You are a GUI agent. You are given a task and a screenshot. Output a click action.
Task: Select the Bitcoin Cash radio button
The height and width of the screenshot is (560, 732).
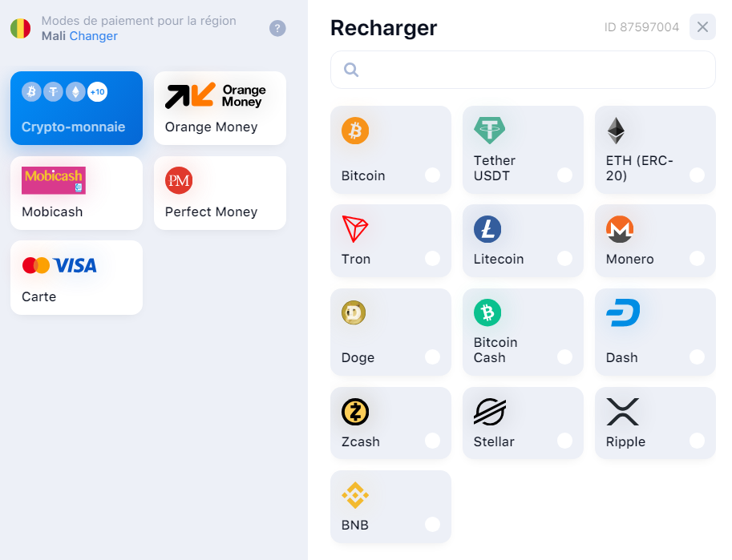coord(564,357)
